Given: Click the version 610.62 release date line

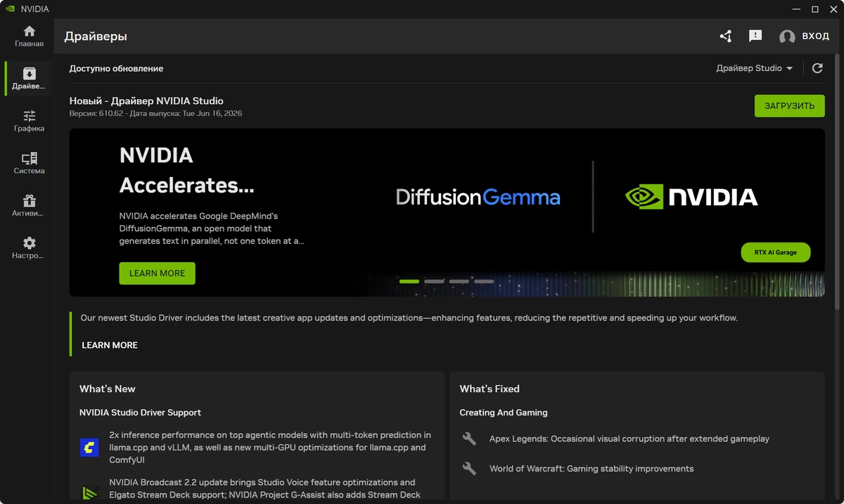Looking at the screenshot, I should tap(155, 113).
